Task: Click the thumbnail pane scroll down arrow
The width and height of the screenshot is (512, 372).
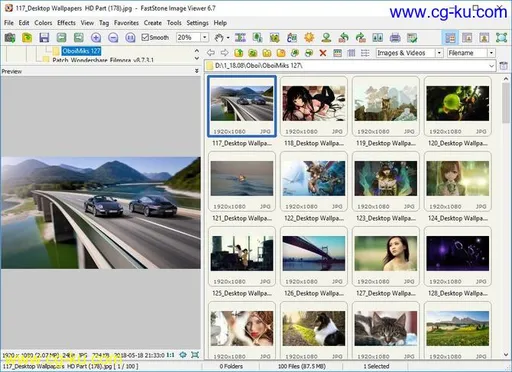Action: (506, 355)
